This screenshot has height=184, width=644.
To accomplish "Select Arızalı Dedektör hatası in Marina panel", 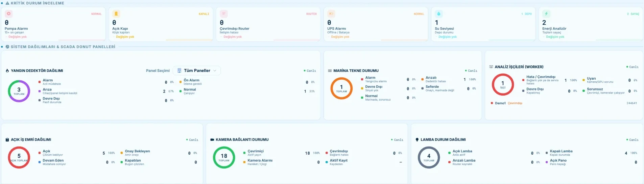I will (449, 79).
